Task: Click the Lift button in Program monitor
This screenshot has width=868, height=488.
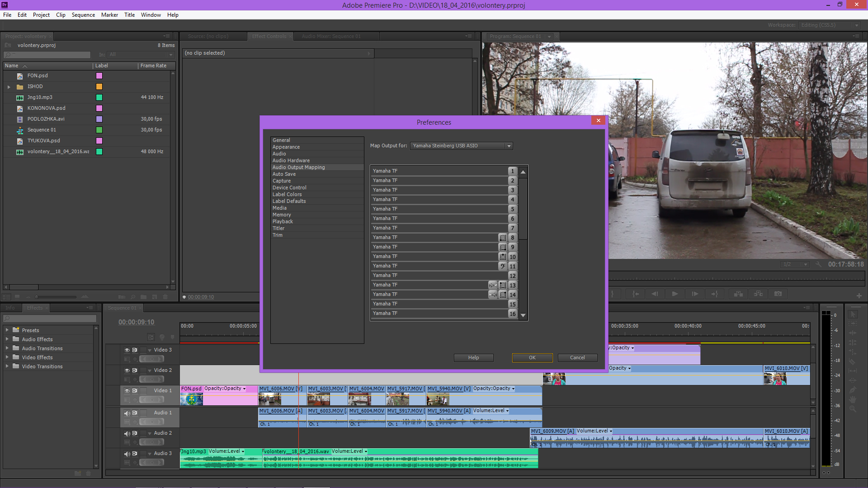Action: pyautogui.click(x=738, y=294)
